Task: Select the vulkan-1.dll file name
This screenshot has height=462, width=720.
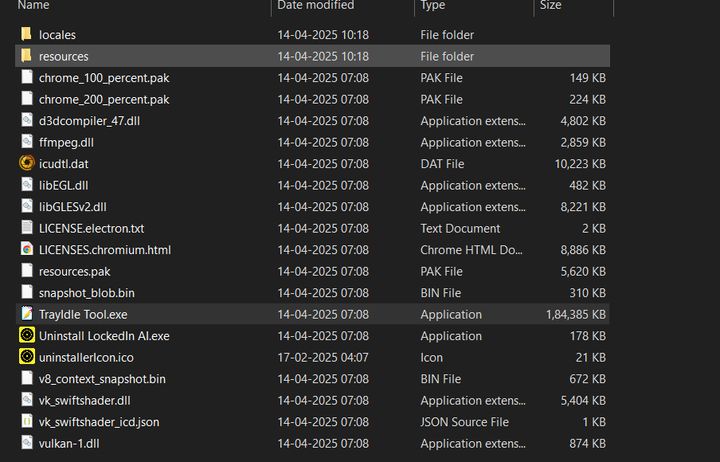Action: point(71,443)
